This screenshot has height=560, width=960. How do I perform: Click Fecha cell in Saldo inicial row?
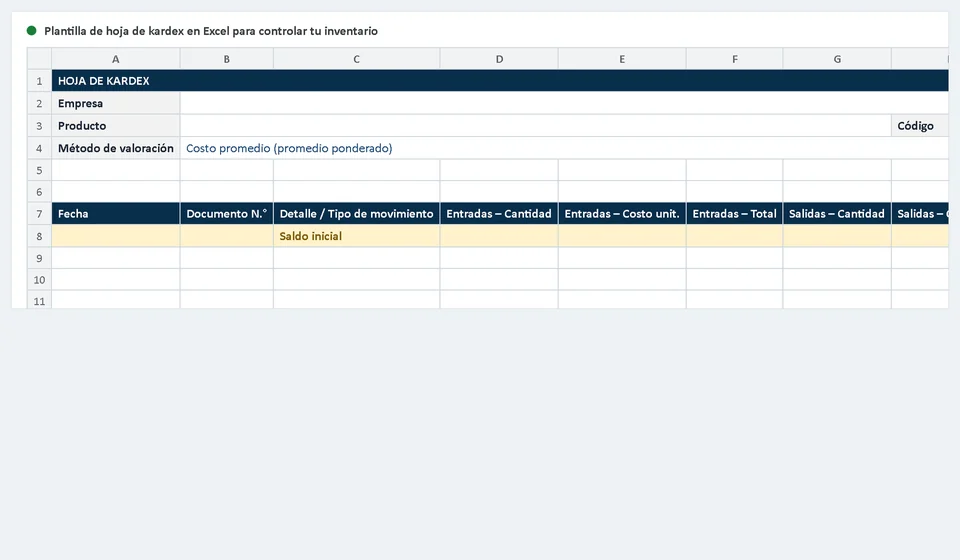[116, 236]
